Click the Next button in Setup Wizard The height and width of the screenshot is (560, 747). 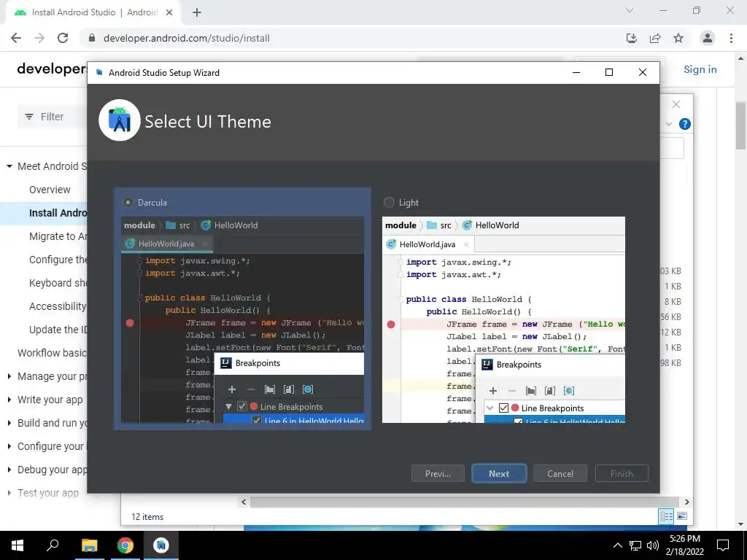tap(499, 473)
